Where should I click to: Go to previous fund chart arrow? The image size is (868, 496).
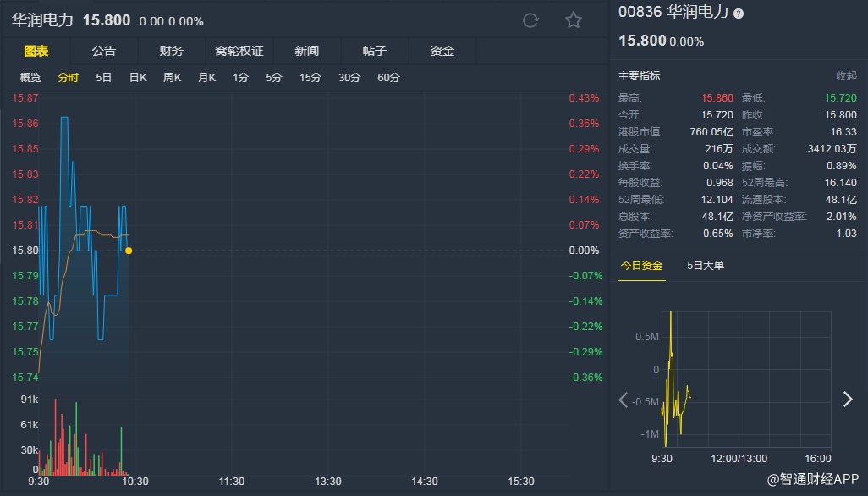[x=624, y=400]
